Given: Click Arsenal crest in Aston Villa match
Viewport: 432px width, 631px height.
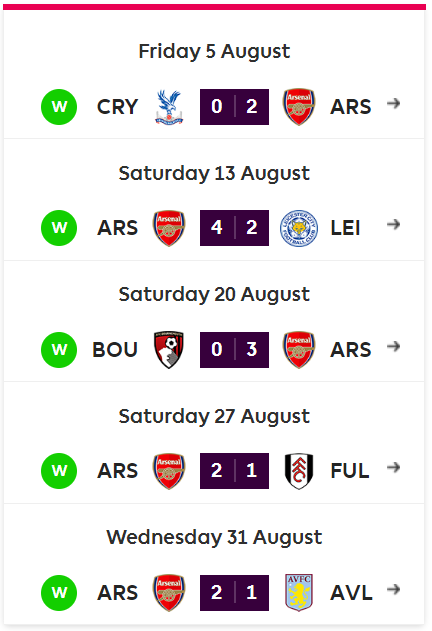Looking at the screenshot, I should (x=169, y=593).
